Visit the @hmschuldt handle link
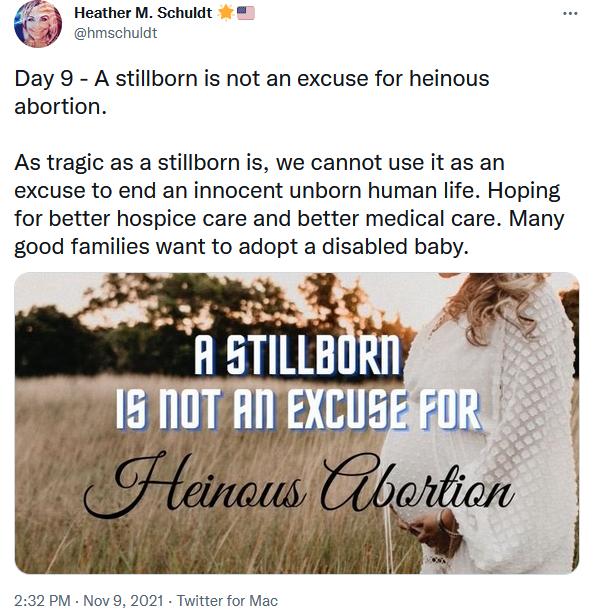 click(x=115, y=33)
